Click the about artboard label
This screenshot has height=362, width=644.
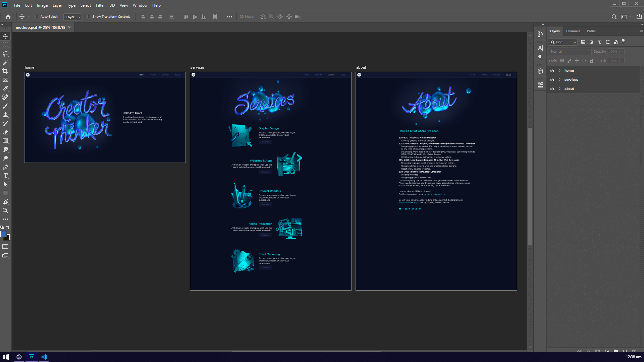tap(361, 67)
